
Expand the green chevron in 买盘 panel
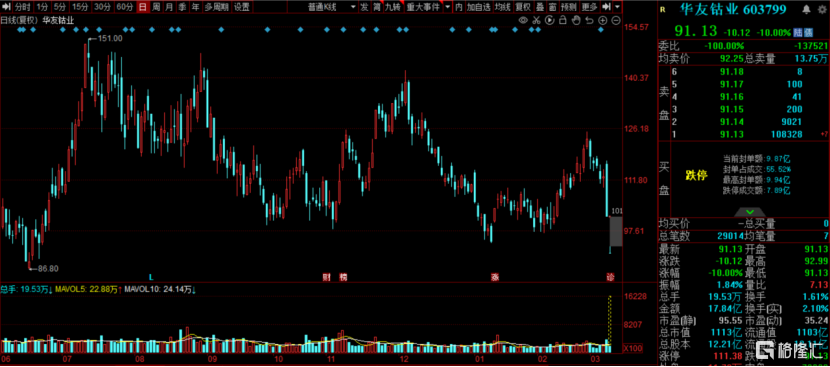coord(749,212)
